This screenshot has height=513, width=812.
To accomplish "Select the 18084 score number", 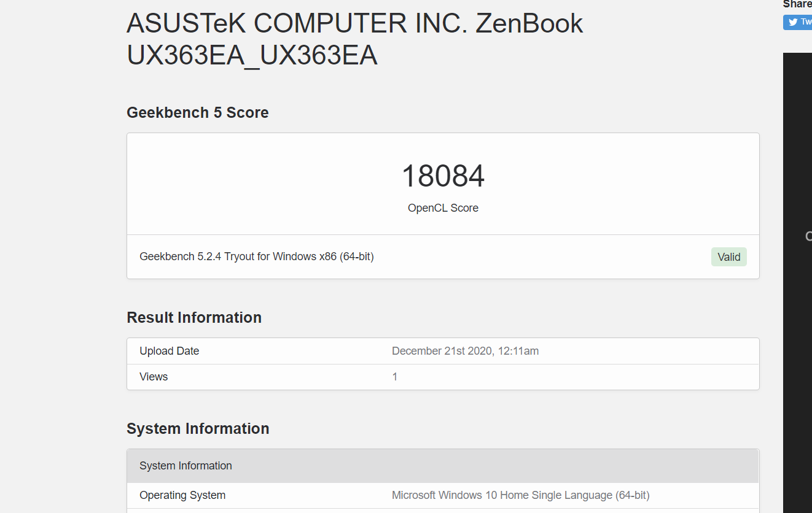I will 443,176.
